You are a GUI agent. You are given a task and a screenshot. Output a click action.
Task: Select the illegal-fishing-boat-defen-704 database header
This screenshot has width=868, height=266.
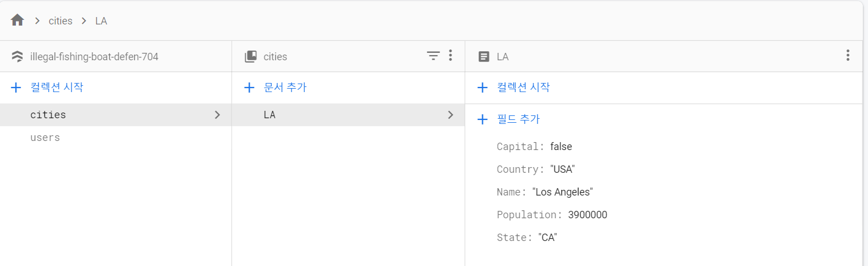pos(94,56)
